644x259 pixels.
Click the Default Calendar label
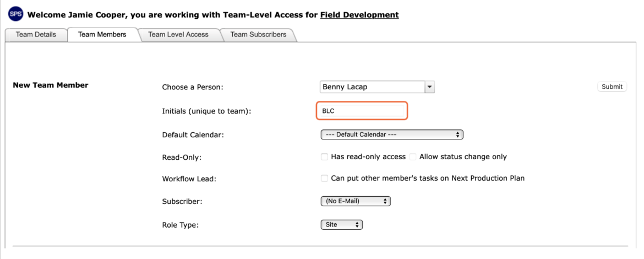point(193,135)
